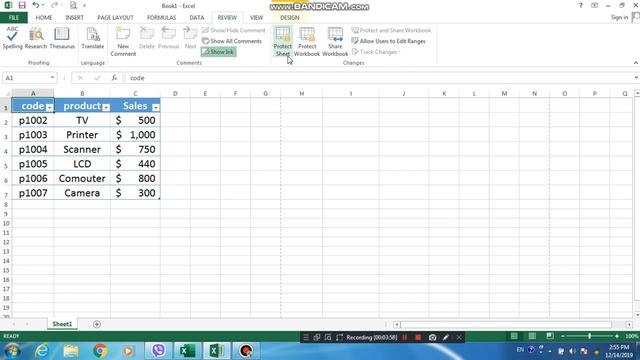
Task: Select the Sheet1 tab
Action: click(62, 324)
